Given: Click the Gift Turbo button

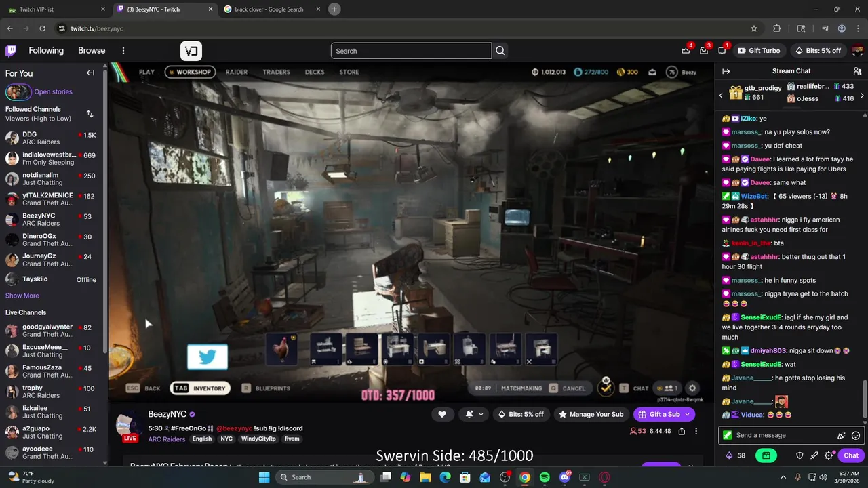Looking at the screenshot, I should 759,51.
